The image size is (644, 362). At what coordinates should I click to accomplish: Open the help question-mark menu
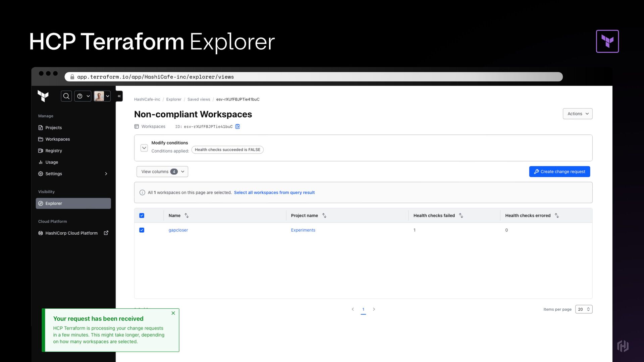coord(83,96)
